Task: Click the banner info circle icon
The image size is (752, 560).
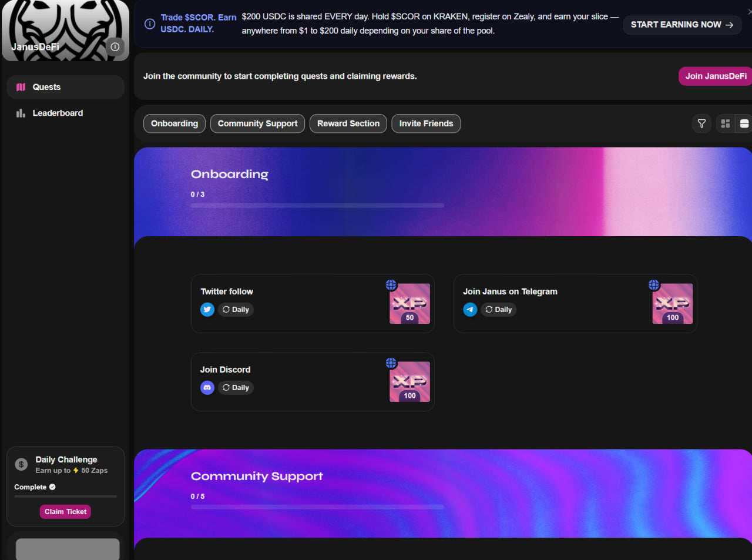Action: click(150, 24)
